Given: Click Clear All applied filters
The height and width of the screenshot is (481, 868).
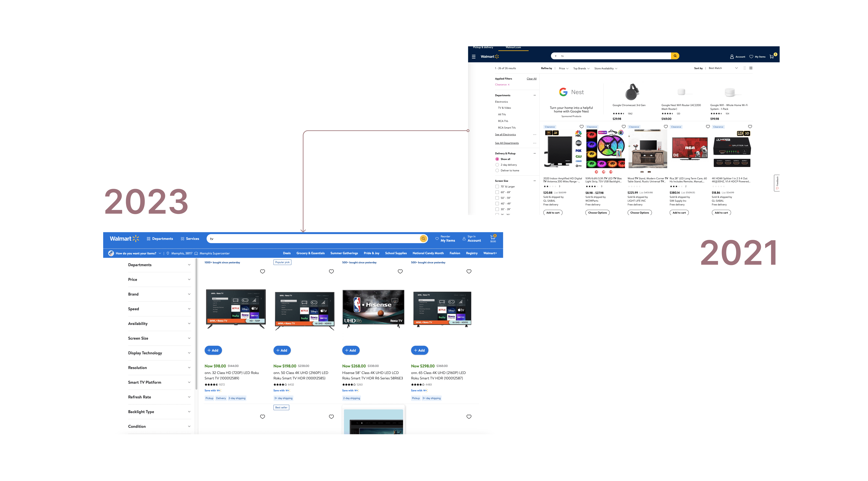Looking at the screenshot, I should pos(531,79).
